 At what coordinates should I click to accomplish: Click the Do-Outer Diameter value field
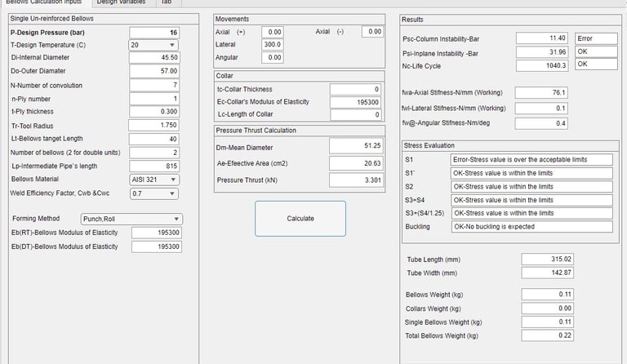pyautogui.click(x=154, y=71)
